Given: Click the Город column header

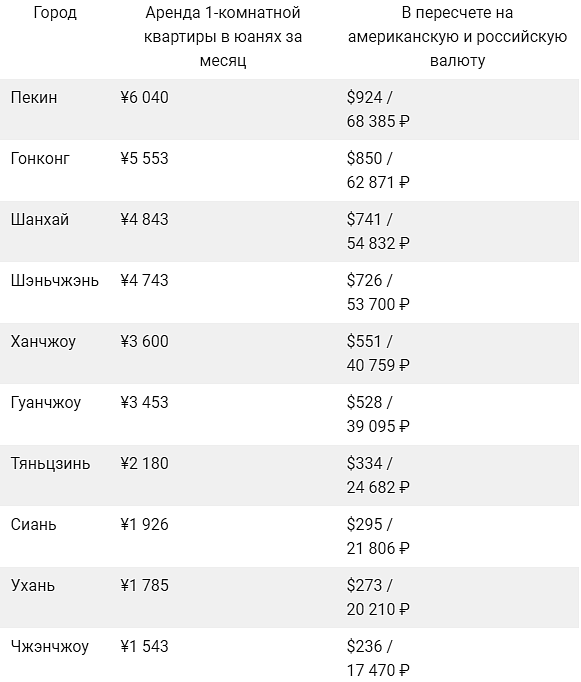Looking at the screenshot, I should [55, 13].
